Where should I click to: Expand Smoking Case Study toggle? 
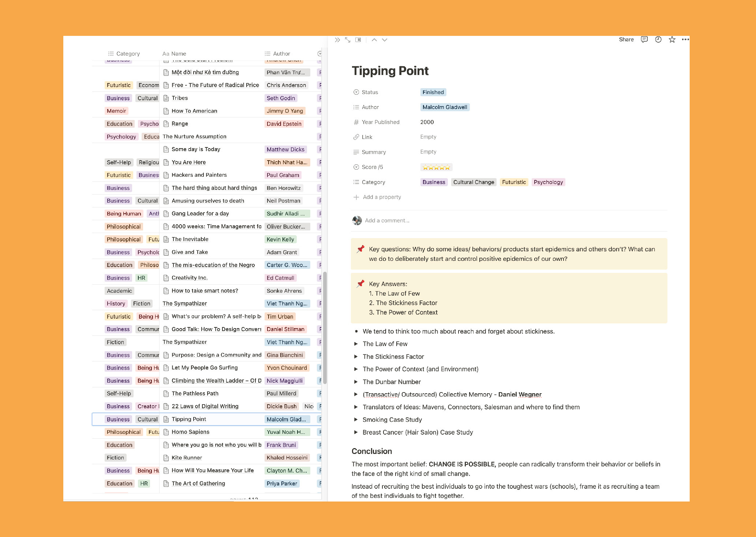(x=356, y=420)
